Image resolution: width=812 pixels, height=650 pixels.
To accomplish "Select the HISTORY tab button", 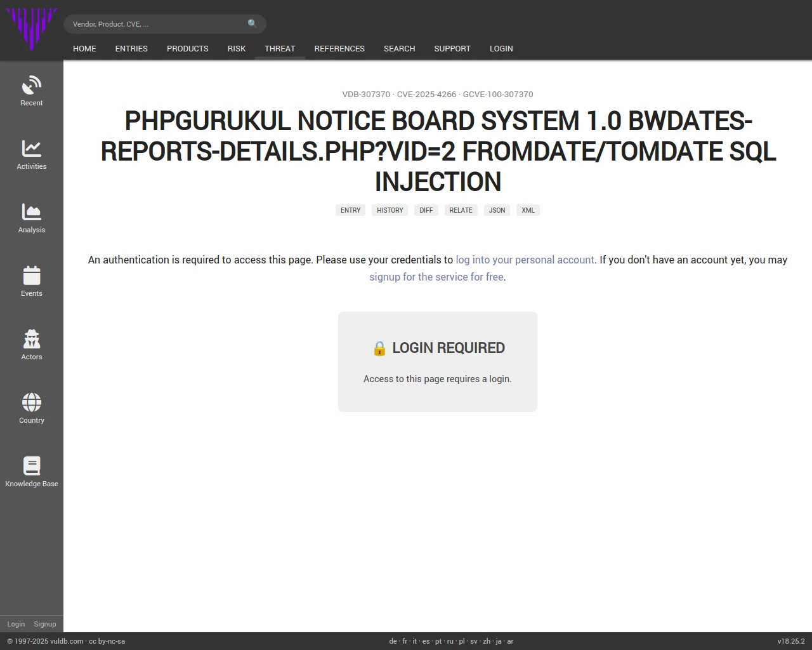I will click(x=390, y=210).
